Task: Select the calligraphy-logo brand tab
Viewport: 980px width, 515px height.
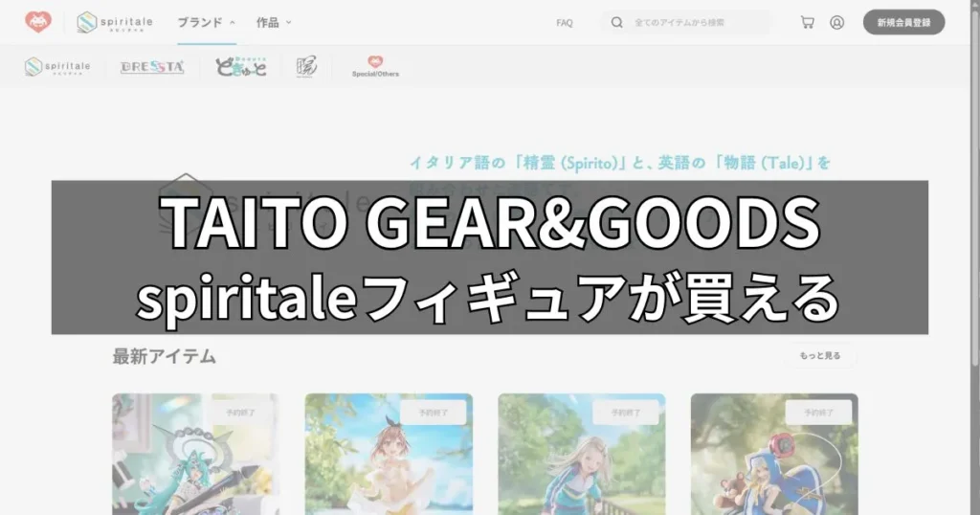Action: pos(306,66)
